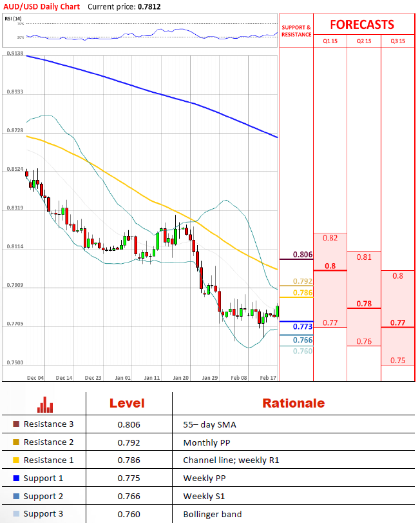Screen dimensions: 420x523
Task: Select the Q3 15 forecast column header
Action: pyautogui.click(x=397, y=41)
